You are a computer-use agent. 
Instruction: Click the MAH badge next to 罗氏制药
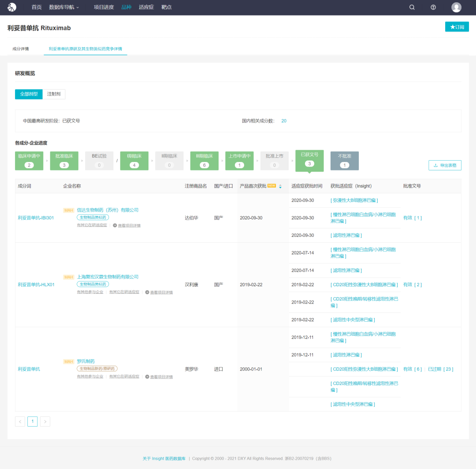click(69, 362)
